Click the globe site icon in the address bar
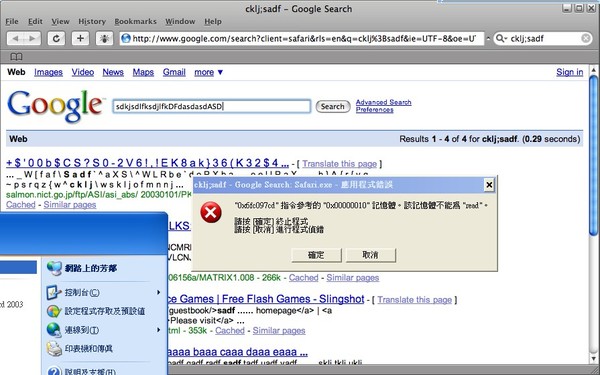 126,38
